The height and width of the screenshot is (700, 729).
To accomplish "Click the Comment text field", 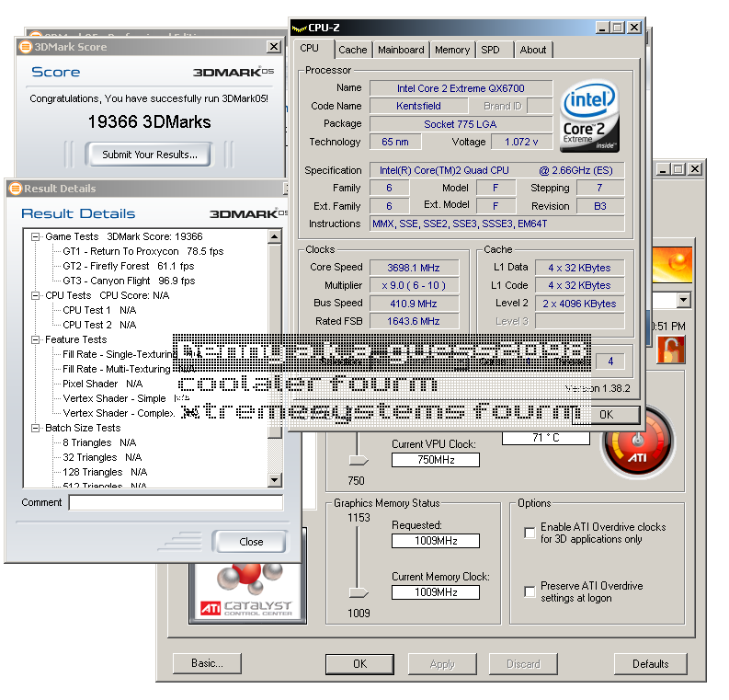I will coord(176,502).
